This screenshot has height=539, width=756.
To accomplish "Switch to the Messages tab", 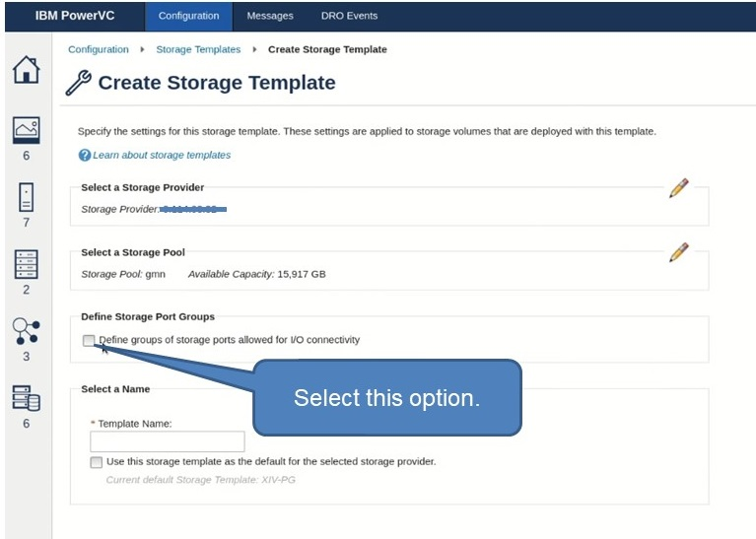I will (x=270, y=16).
